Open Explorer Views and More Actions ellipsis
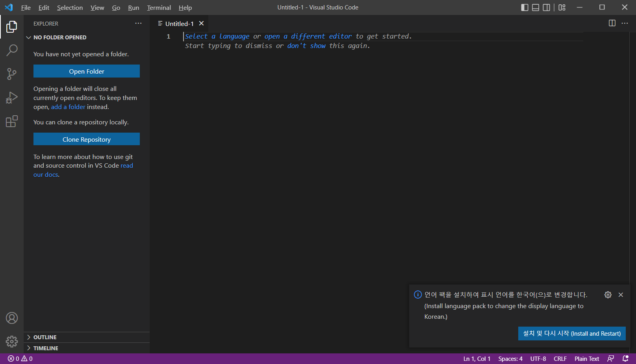Image resolution: width=636 pixels, height=364 pixels. pyautogui.click(x=138, y=24)
